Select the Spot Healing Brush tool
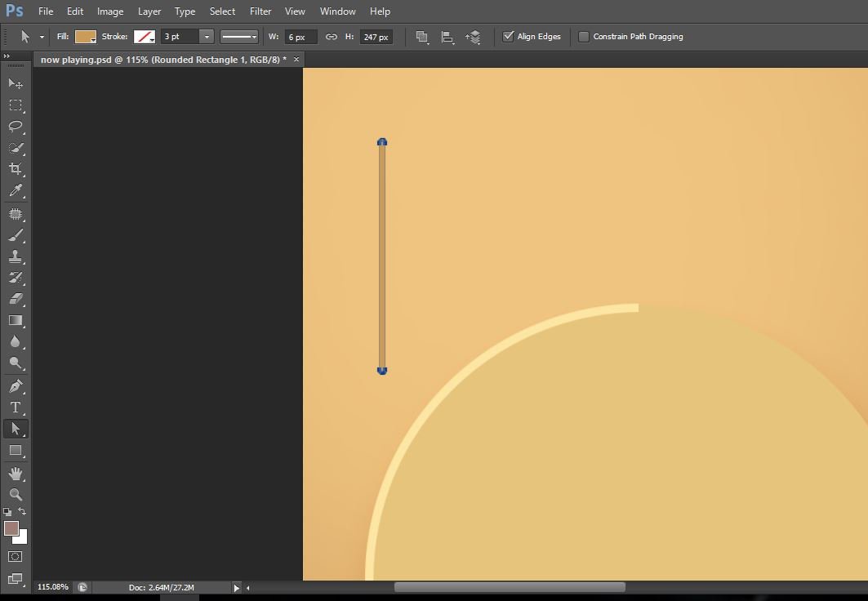This screenshot has height=601, width=868. coord(16,214)
